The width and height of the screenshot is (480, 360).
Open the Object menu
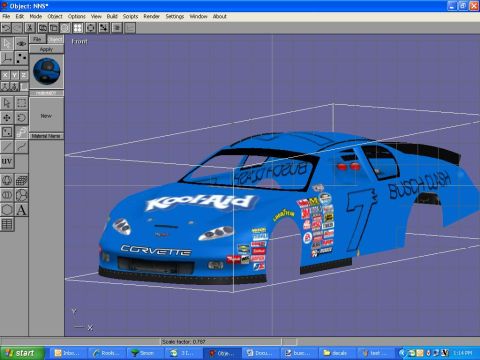coord(55,16)
